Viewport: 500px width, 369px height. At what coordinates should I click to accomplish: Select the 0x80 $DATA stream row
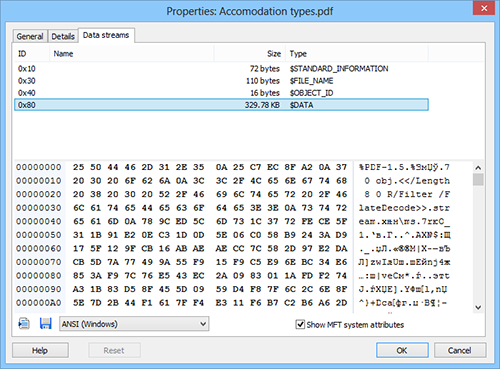[221, 105]
